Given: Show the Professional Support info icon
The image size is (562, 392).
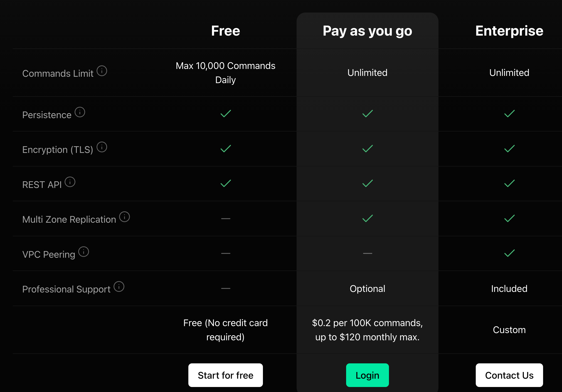Looking at the screenshot, I should pos(119,287).
